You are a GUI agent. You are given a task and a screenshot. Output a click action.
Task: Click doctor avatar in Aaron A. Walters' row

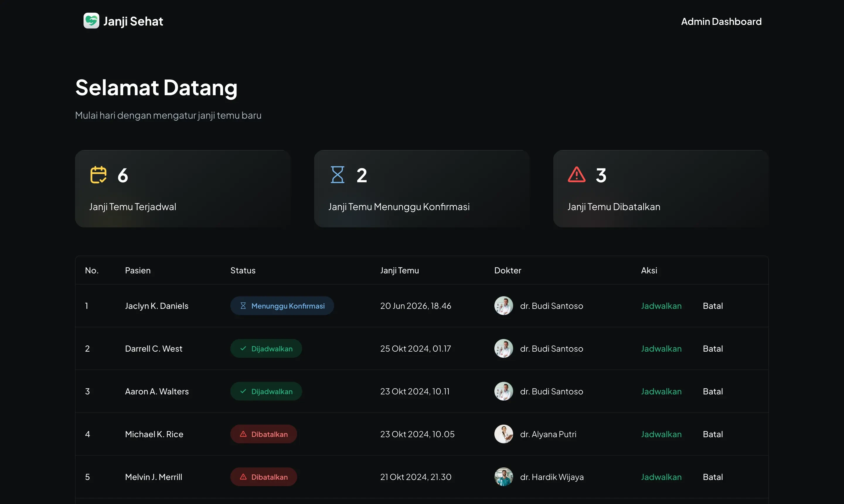click(504, 391)
